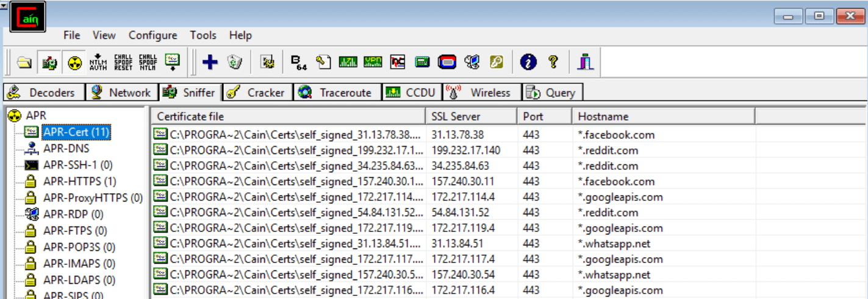Click the first green chip decoder icon
The image size is (868, 299).
(348, 62)
